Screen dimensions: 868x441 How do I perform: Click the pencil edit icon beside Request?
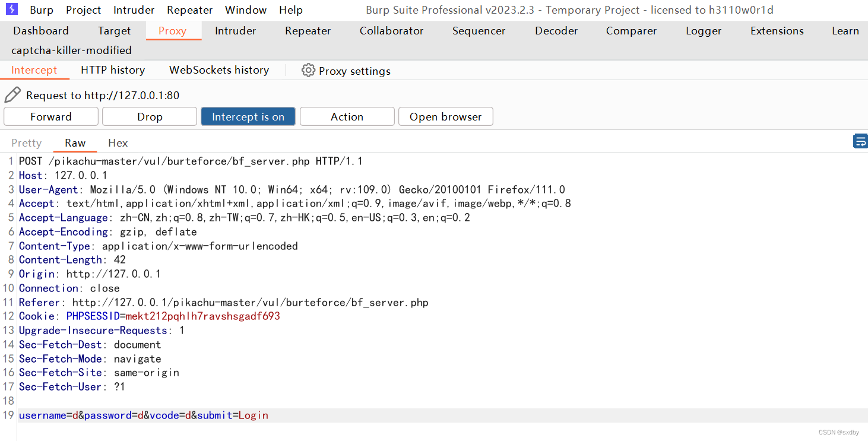point(12,95)
